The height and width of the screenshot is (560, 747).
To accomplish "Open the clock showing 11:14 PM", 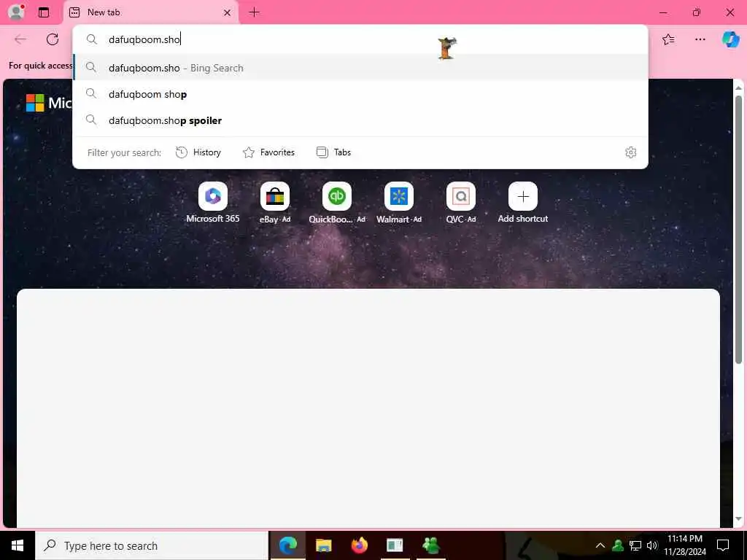I will point(685,545).
